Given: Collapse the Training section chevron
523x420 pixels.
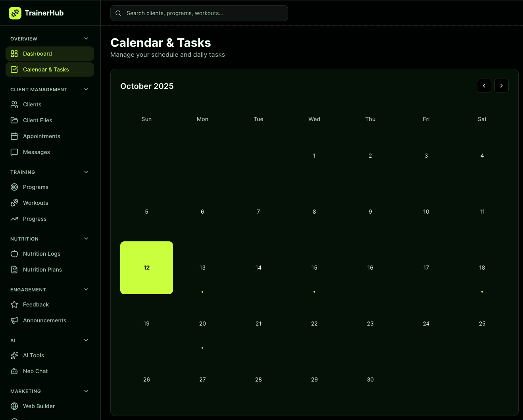Looking at the screenshot, I should tap(86, 172).
